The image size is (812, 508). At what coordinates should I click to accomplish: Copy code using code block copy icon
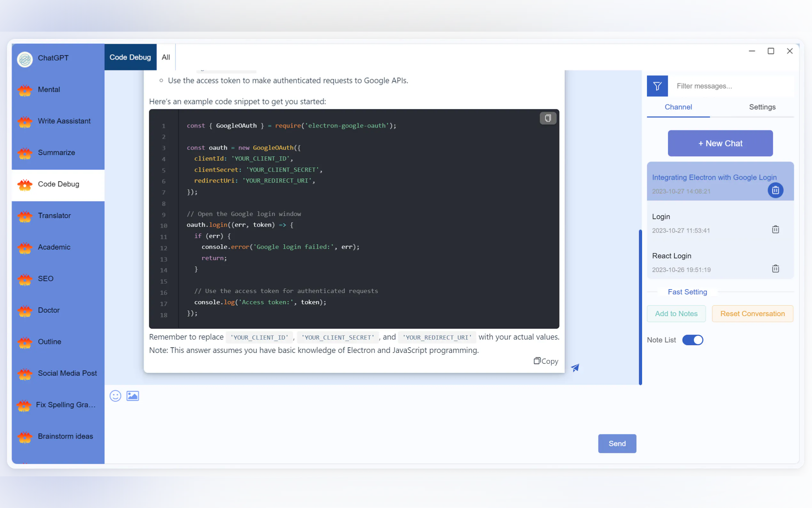pos(548,118)
